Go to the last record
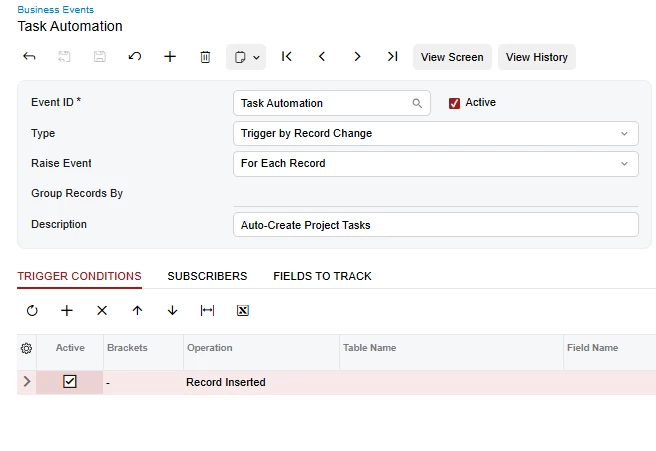Viewport: 656px width, 451px height. point(392,56)
